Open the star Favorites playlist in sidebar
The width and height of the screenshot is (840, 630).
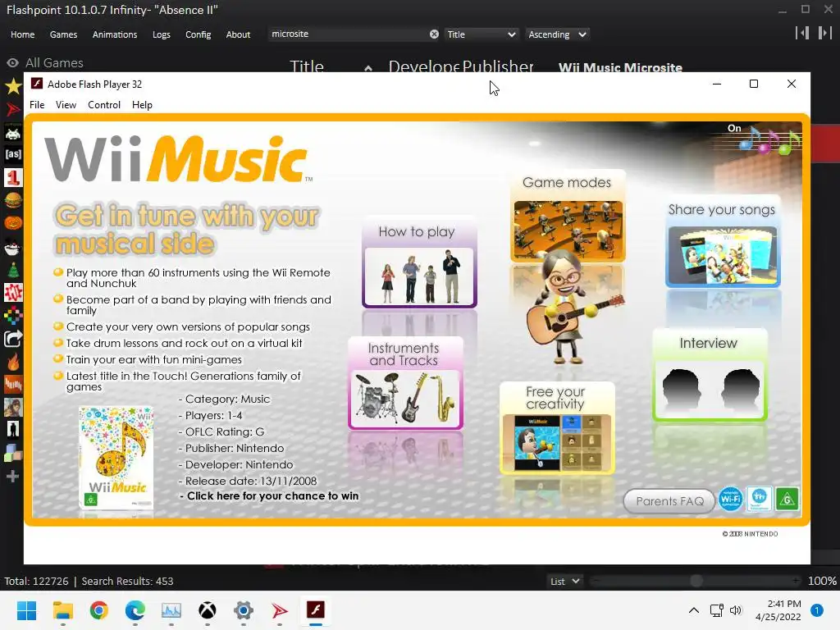tap(13, 85)
